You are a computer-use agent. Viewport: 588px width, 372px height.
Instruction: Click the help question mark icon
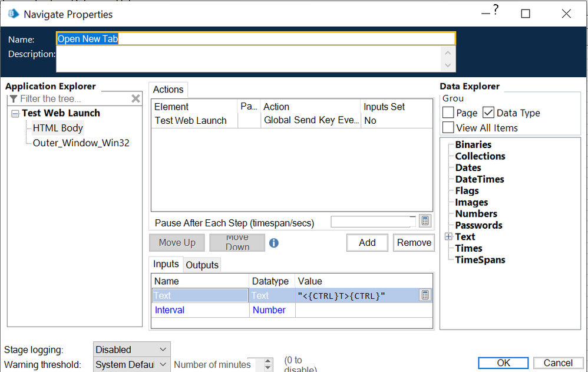pos(495,10)
